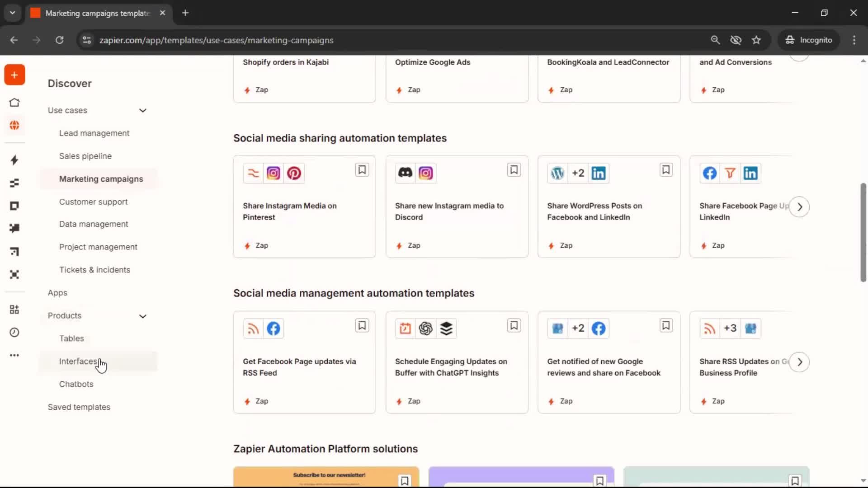The width and height of the screenshot is (868, 488).
Task: Open Schedule Engaging Updates on Buffer card title
Action: (451, 367)
